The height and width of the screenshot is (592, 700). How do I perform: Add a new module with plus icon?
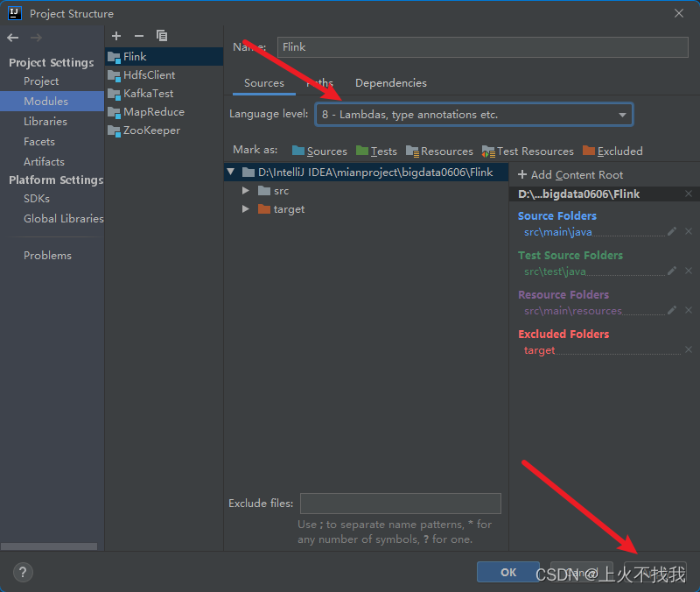click(116, 36)
